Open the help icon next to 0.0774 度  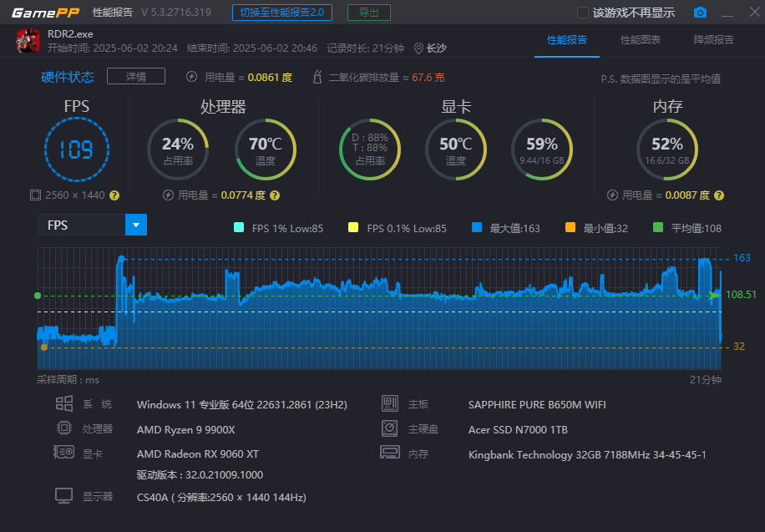click(x=275, y=195)
